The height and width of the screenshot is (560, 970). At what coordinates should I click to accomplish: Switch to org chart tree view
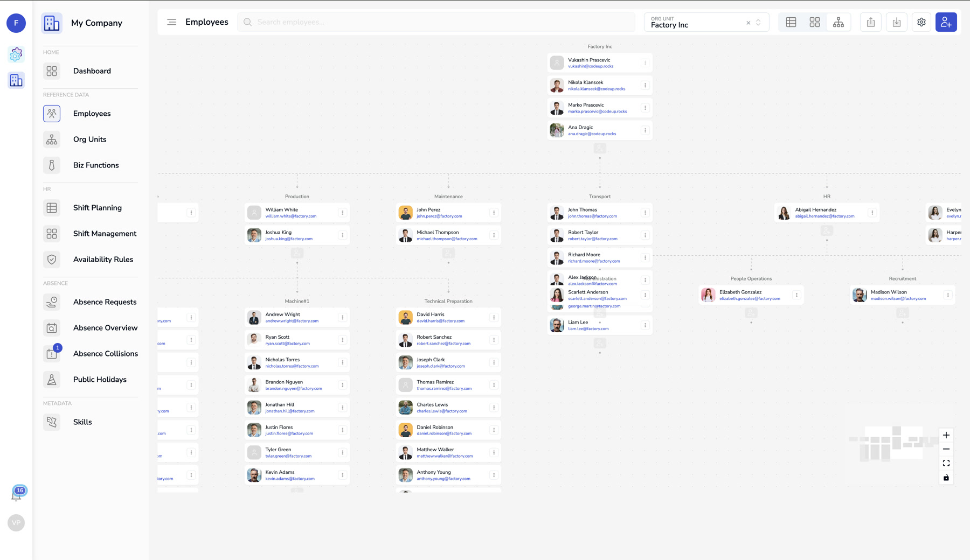[839, 22]
